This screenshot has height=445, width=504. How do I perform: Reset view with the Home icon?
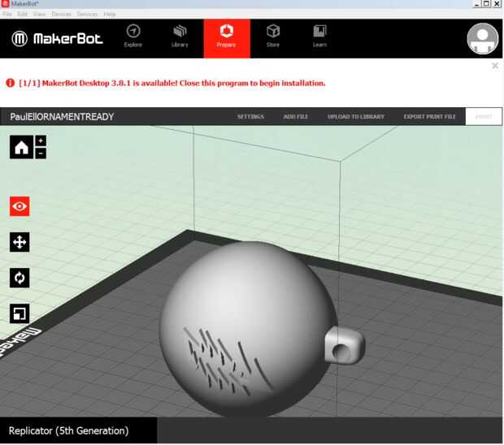pos(21,147)
